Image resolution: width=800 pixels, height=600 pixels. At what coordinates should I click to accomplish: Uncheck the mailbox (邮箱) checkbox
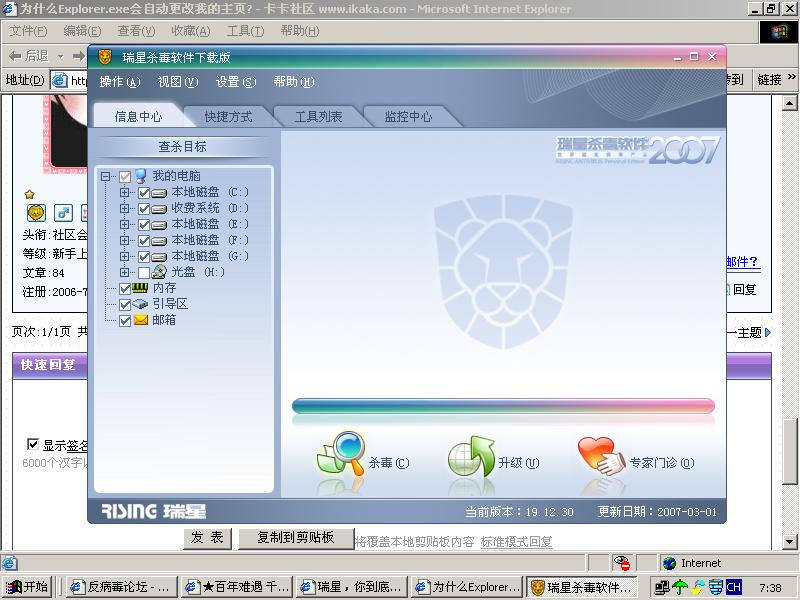coord(125,320)
